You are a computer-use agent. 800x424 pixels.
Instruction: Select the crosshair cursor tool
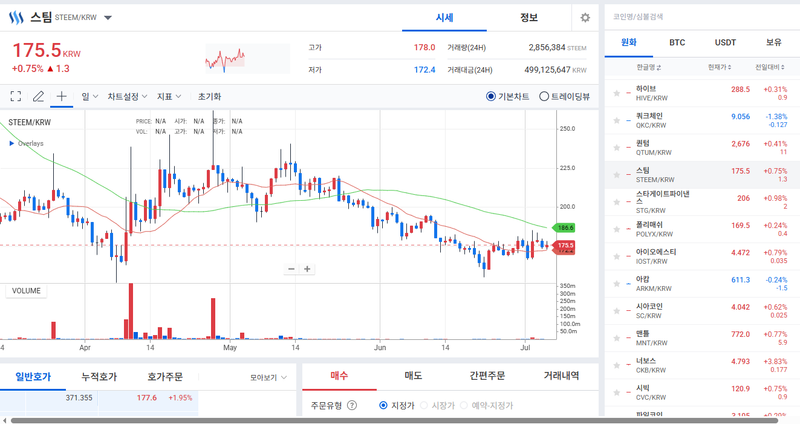62,97
